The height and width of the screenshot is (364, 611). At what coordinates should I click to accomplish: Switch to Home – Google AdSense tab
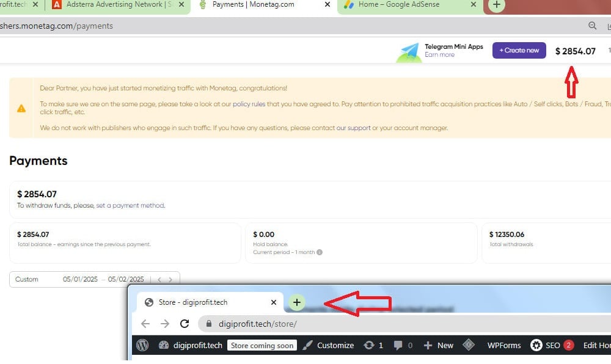tap(403, 5)
